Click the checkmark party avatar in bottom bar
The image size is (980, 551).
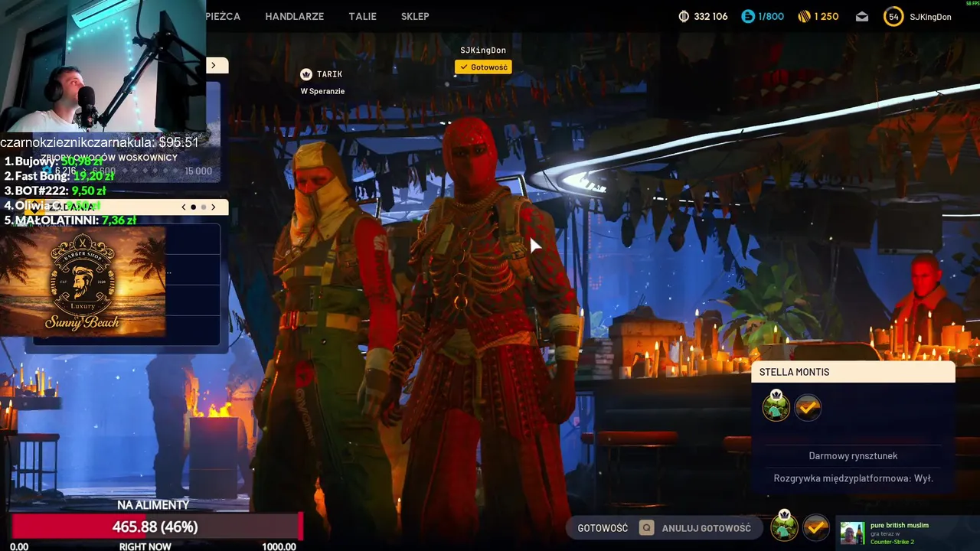(816, 527)
